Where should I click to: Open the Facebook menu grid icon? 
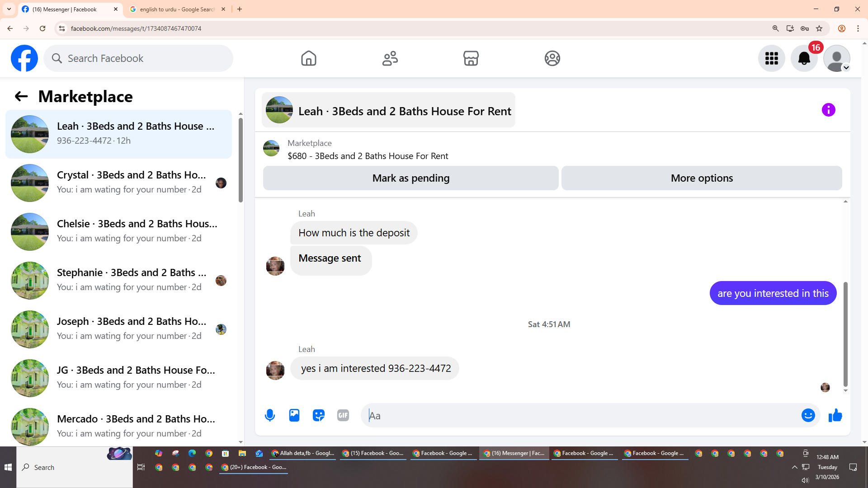(x=771, y=58)
